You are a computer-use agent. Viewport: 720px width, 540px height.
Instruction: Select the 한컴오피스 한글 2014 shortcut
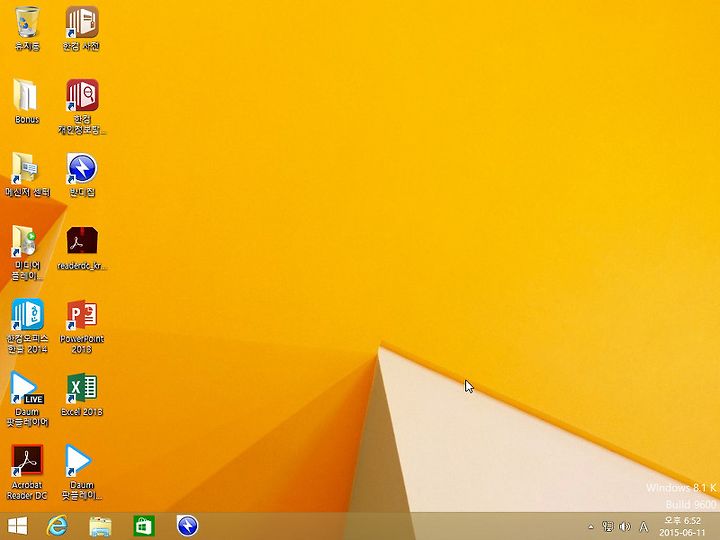(x=27, y=326)
